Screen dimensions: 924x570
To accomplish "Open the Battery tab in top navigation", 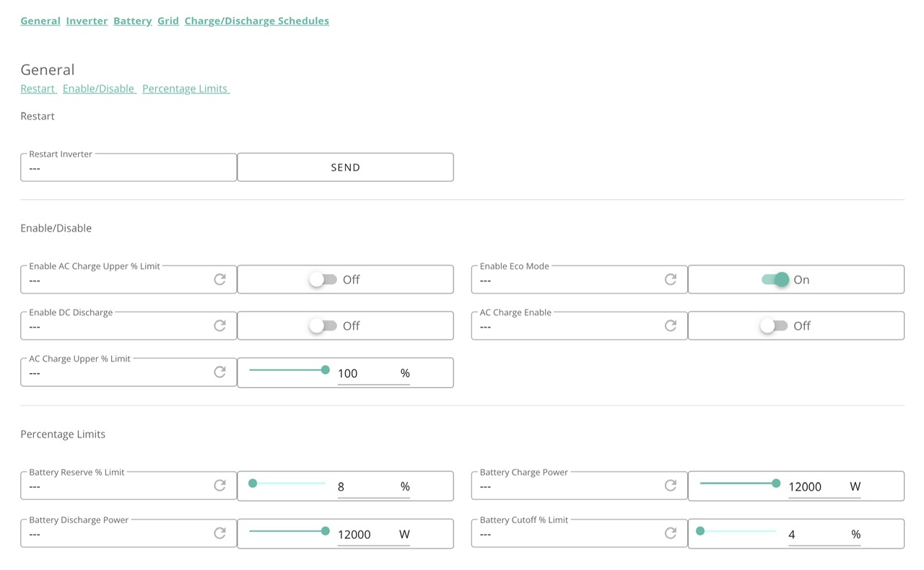I will pos(132,21).
